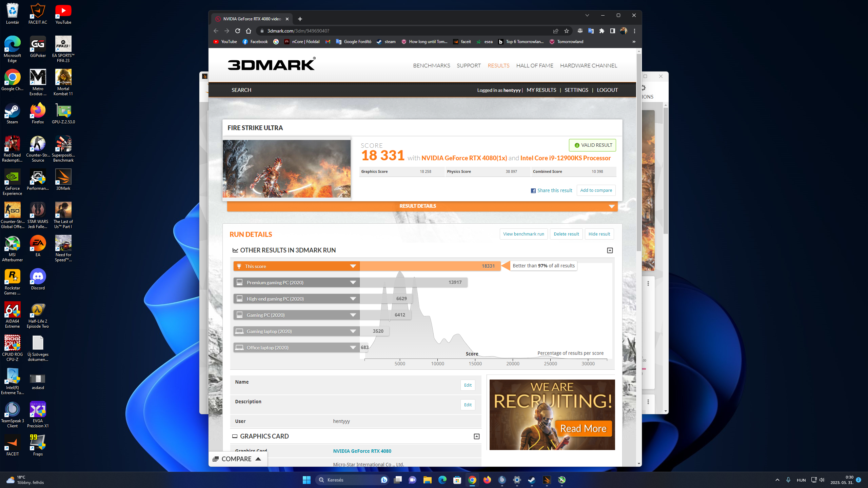The width and height of the screenshot is (868, 488).
Task: Click the Add to compare button
Action: pos(596,190)
